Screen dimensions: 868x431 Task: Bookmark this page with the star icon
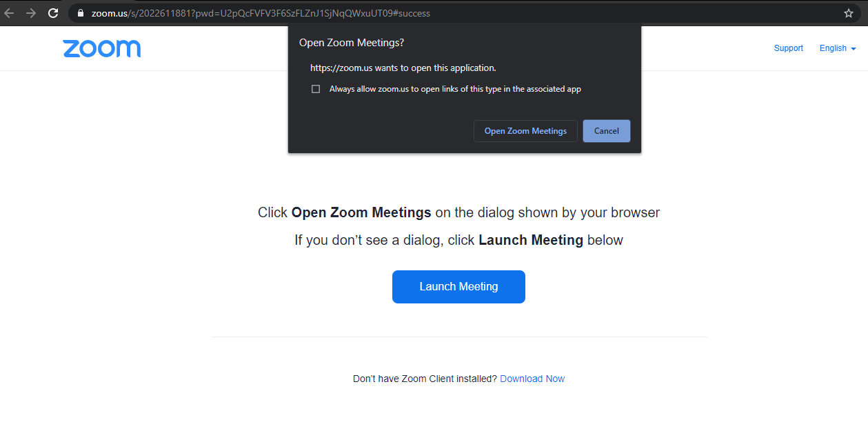(849, 13)
